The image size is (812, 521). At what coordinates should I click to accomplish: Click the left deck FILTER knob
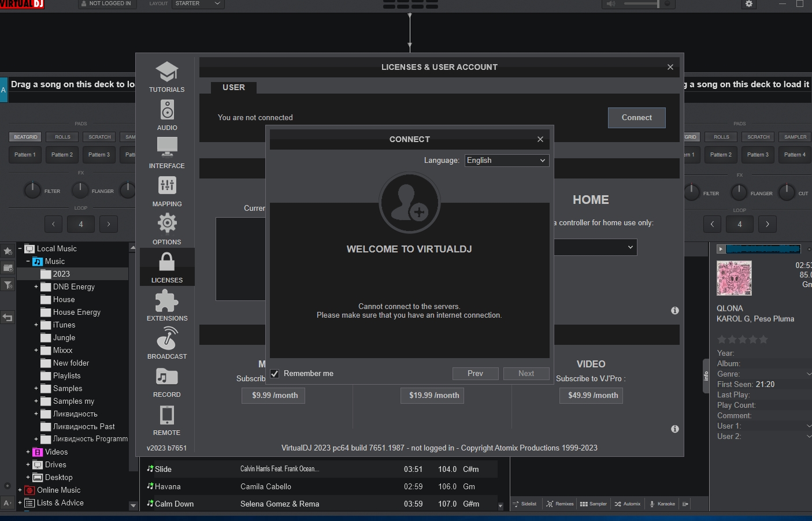pos(32,189)
